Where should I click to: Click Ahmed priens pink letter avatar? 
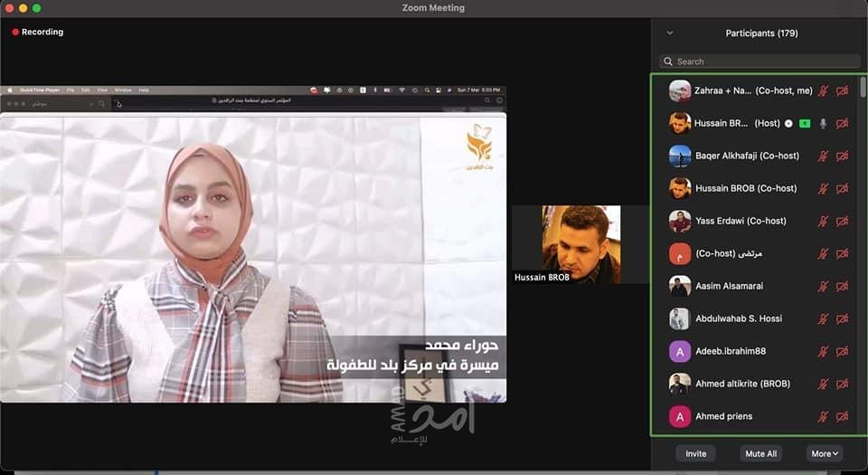coord(680,416)
